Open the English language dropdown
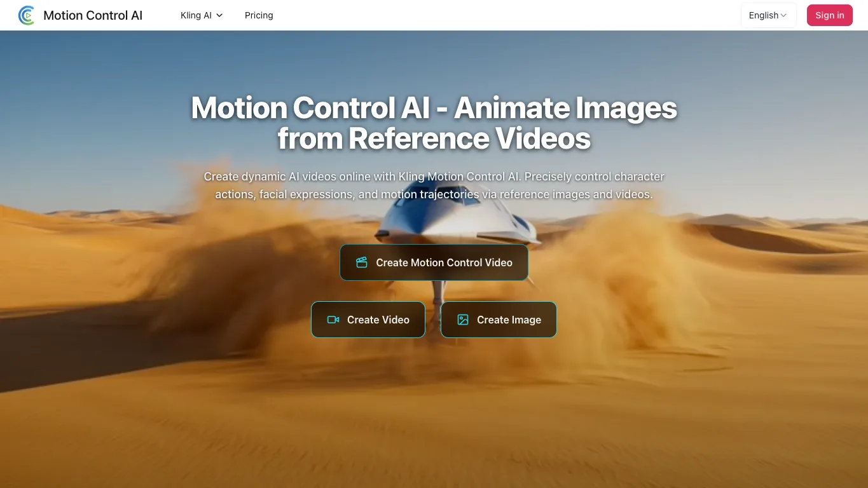This screenshot has height=488, width=868. click(x=768, y=15)
